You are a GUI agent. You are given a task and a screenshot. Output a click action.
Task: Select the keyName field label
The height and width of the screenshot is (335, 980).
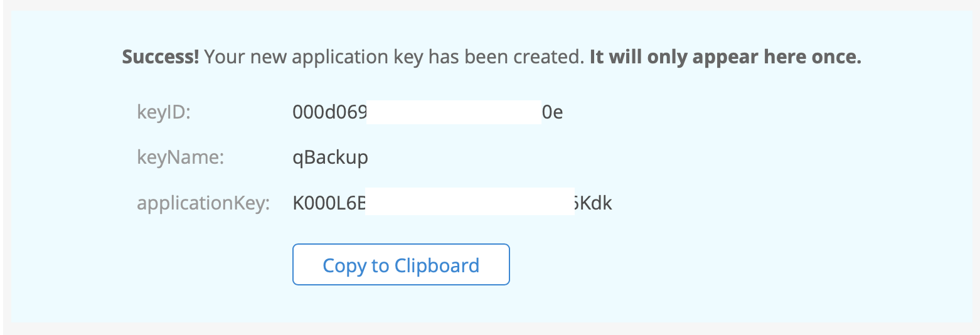(x=181, y=157)
